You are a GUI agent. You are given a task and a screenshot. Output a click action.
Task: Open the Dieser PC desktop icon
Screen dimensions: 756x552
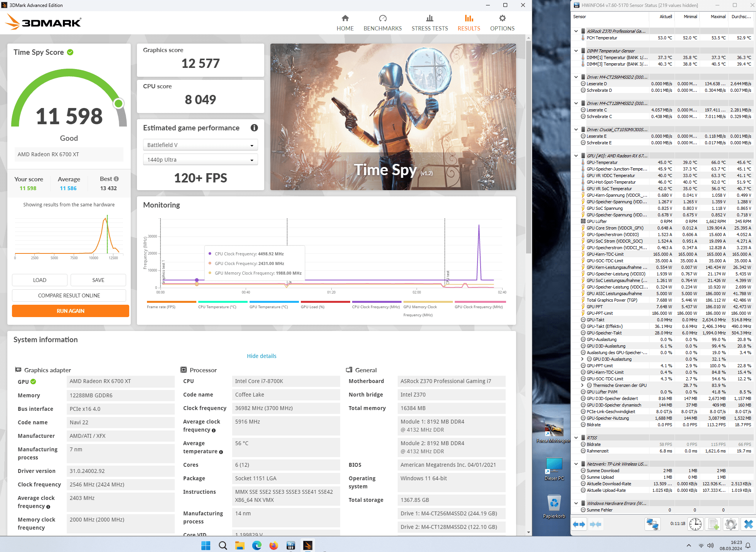pyautogui.click(x=554, y=468)
